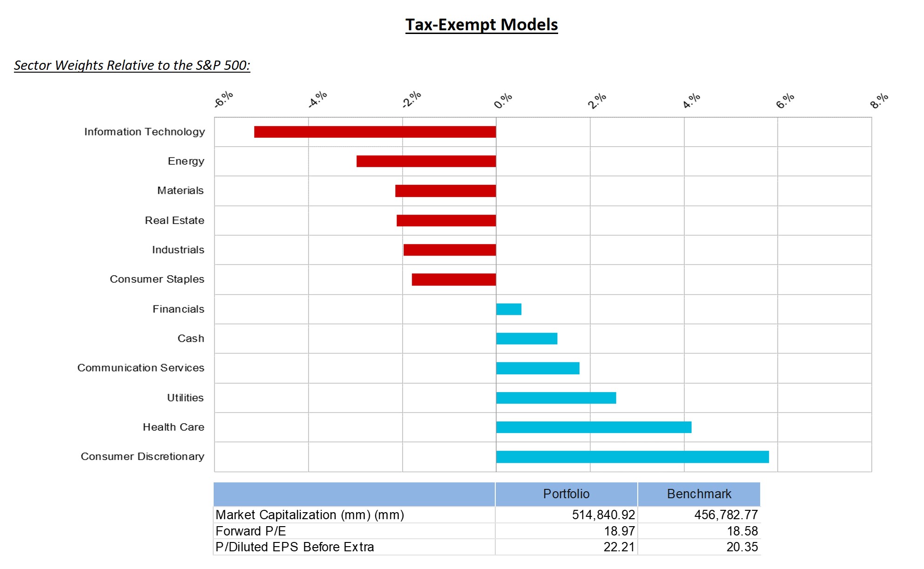
Task: Click the Sector Weights Relative heading
Action: (132, 65)
